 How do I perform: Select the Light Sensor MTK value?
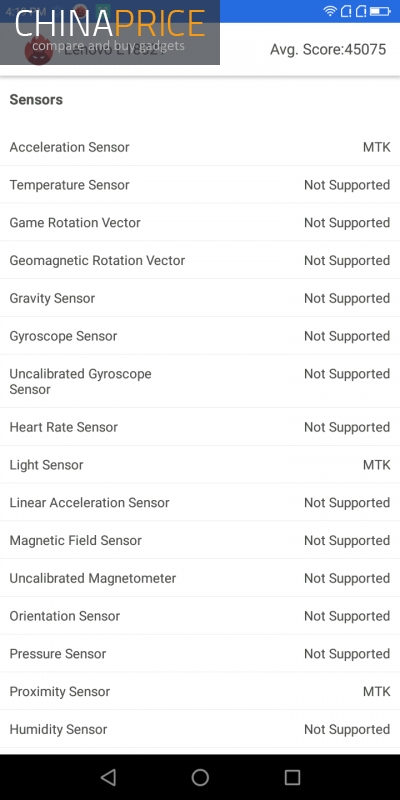pyautogui.click(x=377, y=465)
